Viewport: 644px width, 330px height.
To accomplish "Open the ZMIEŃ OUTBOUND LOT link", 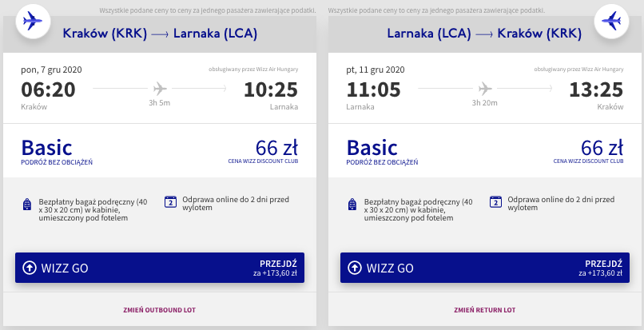I will 159,310.
